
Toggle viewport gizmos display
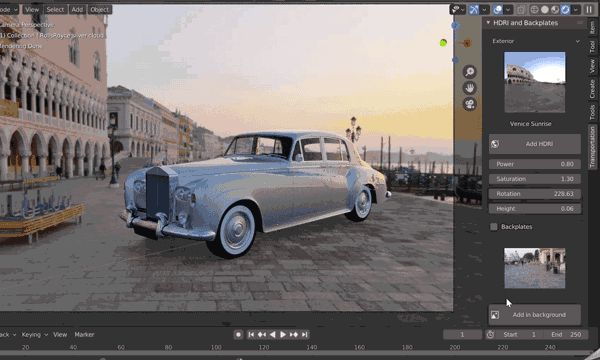(x=474, y=10)
